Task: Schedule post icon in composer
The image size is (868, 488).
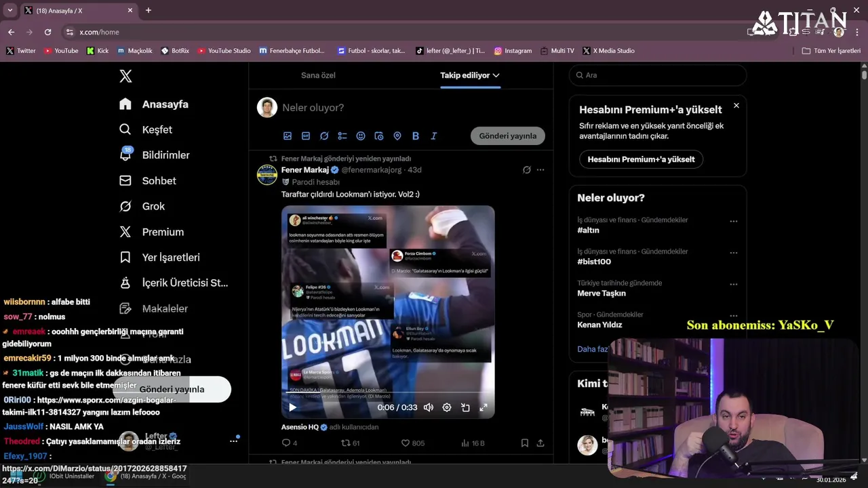Action: pyautogui.click(x=379, y=136)
